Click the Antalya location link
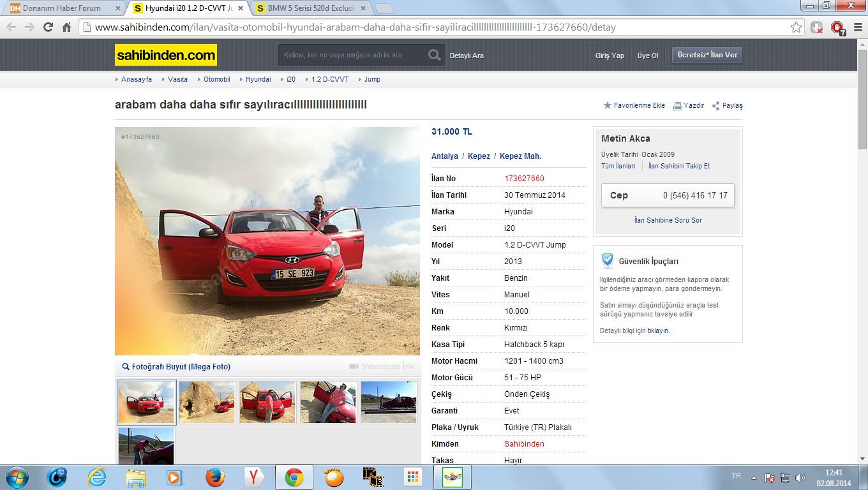This screenshot has width=868, height=490. coord(445,156)
